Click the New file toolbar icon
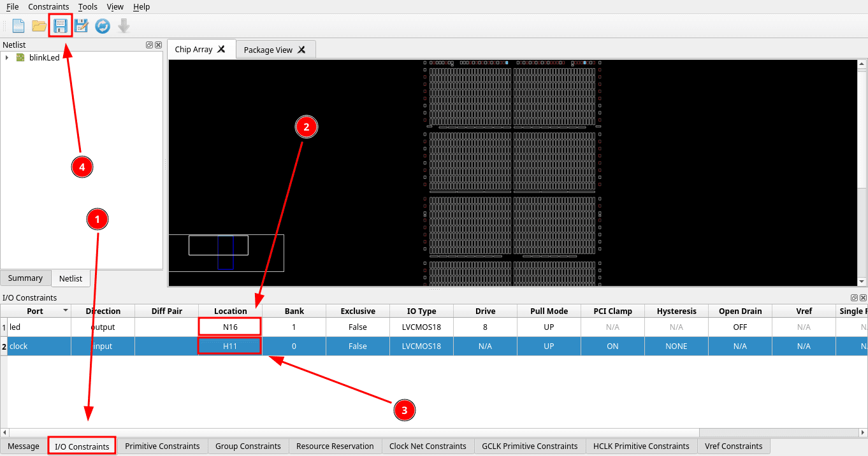This screenshot has width=868, height=456. [x=18, y=26]
